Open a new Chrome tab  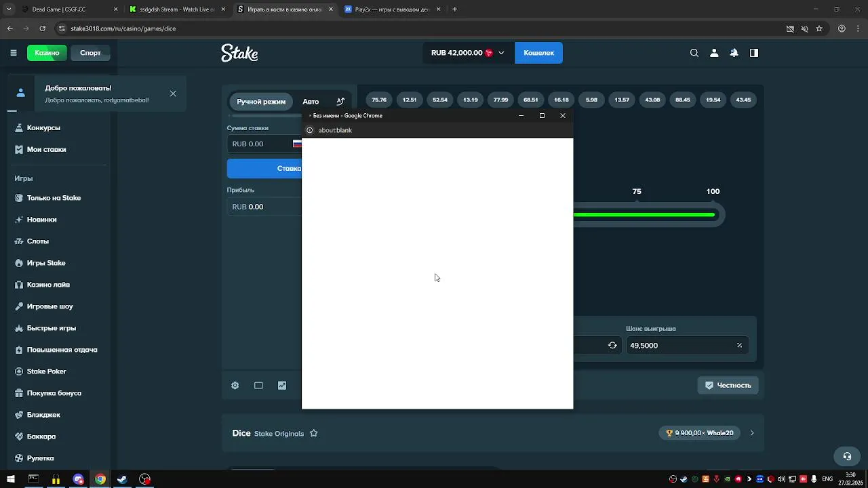click(x=454, y=9)
